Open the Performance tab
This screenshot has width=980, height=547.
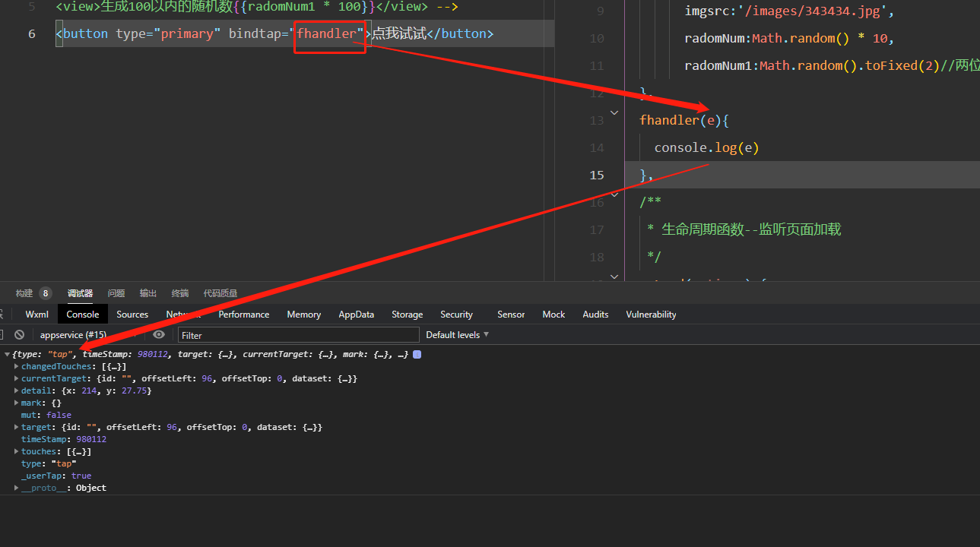[244, 315]
